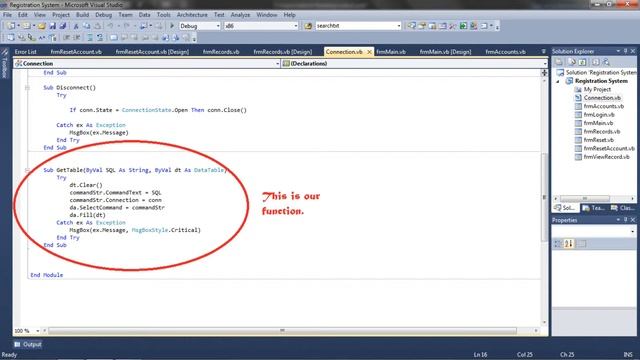The width and height of the screenshot is (640, 360).
Task: Open the Architecture menu
Action: [192, 15]
